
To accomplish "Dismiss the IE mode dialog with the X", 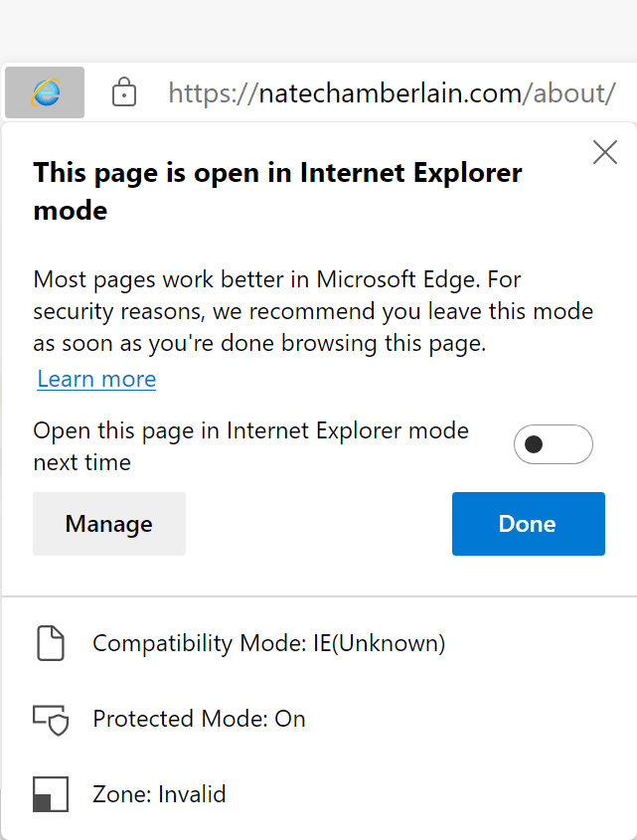I will pyautogui.click(x=604, y=152).
